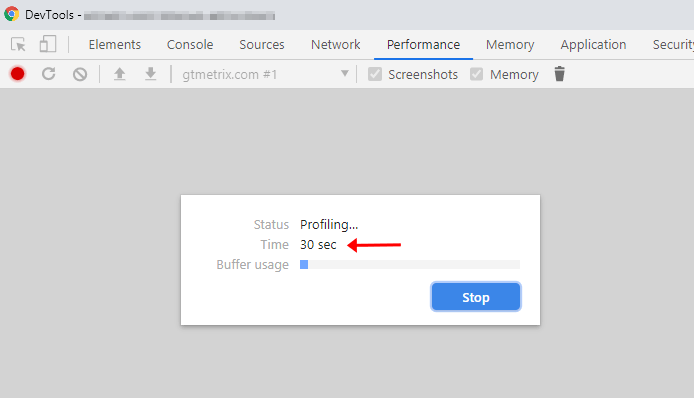Open the Sources tab
Image resolution: width=694 pixels, height=398 pixels.
point(262,45)
